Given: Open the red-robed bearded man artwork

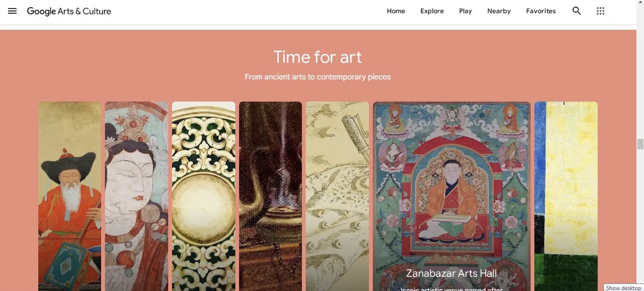Looking at the screenshot, I should (x=70, y=196).
